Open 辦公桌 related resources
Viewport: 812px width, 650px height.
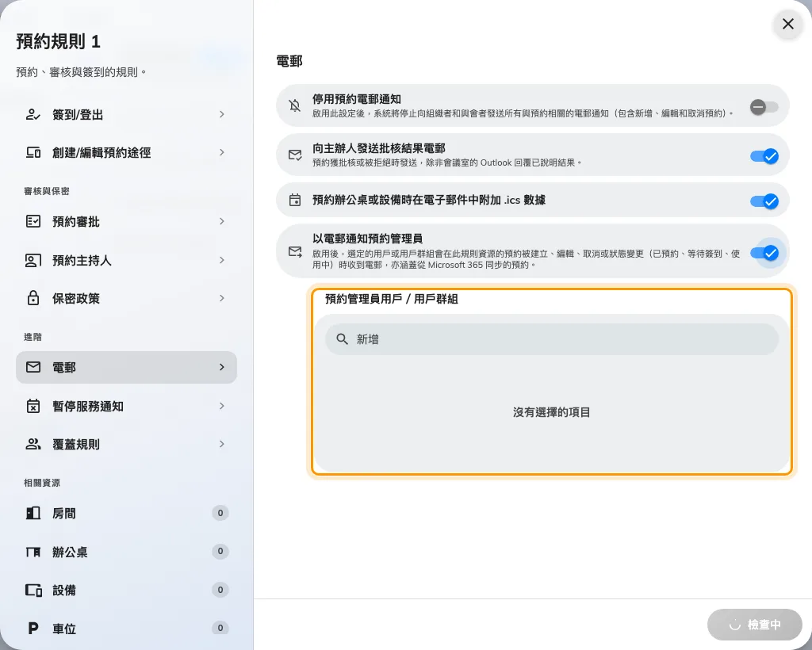pos(126,552)
